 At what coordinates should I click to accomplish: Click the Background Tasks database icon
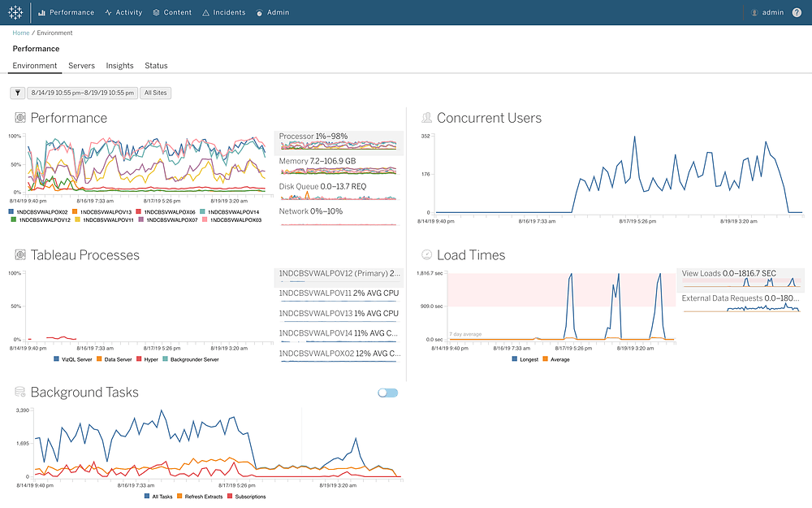pos(20,392)
